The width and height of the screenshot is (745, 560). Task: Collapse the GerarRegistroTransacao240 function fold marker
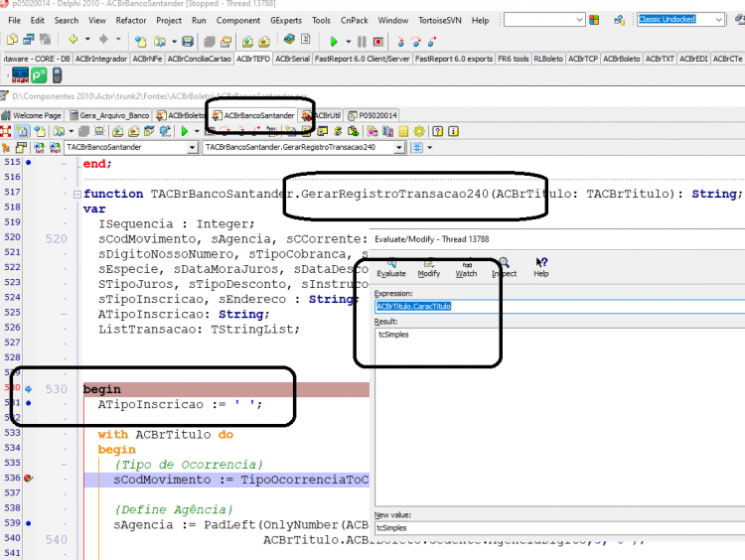(x=76, y=195)
